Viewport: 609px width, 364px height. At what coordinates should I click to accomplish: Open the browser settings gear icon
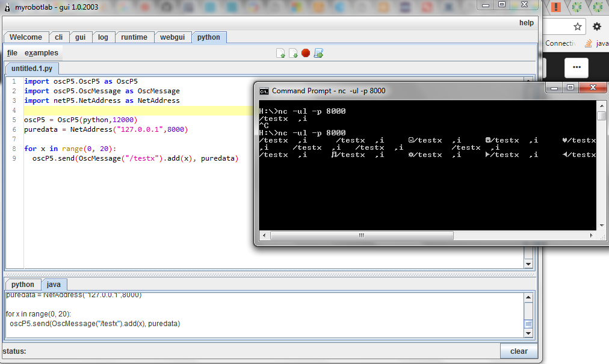click(x=597, y=26)
